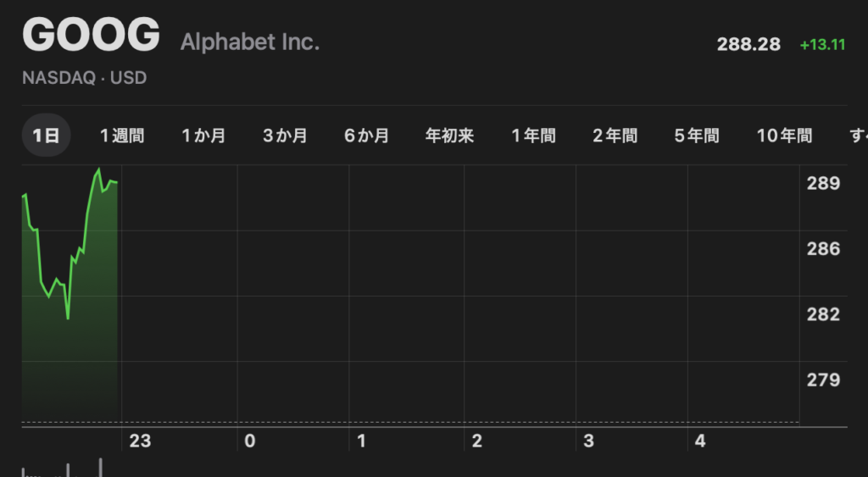Select the 1年間 range tab
Viewport: 868px width, 477px height.
click(533, 136)
